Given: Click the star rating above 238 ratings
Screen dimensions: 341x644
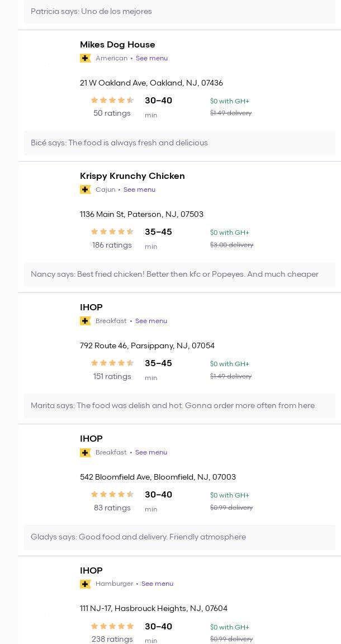Looking at the screenshot, I should (x=112, y=626).
